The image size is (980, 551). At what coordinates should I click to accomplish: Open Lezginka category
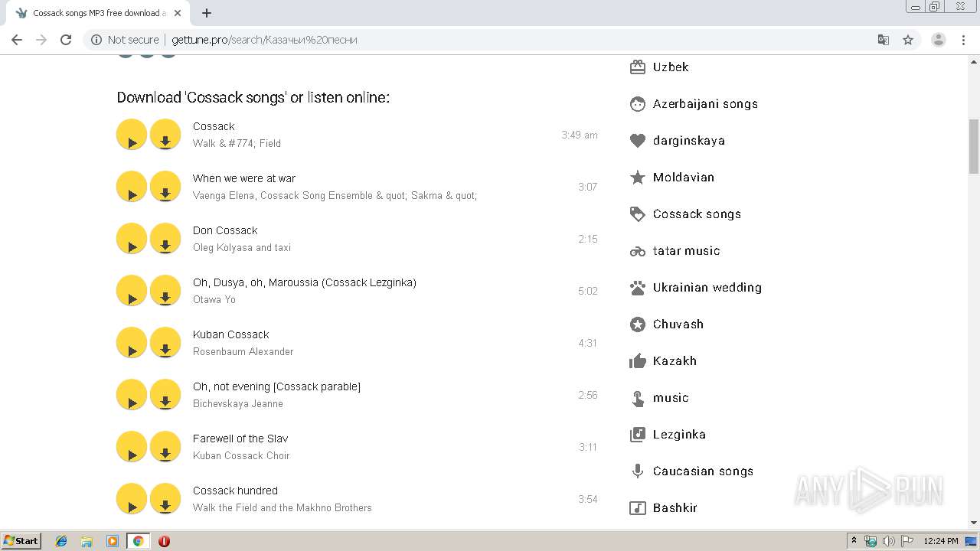[x=679, y=435]
